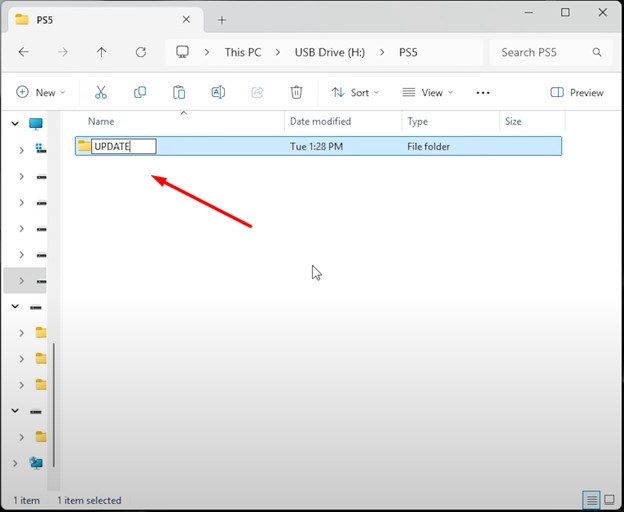Focus the Search PS5 field
This screenshot has height=512, width=624.
(550, 52)
